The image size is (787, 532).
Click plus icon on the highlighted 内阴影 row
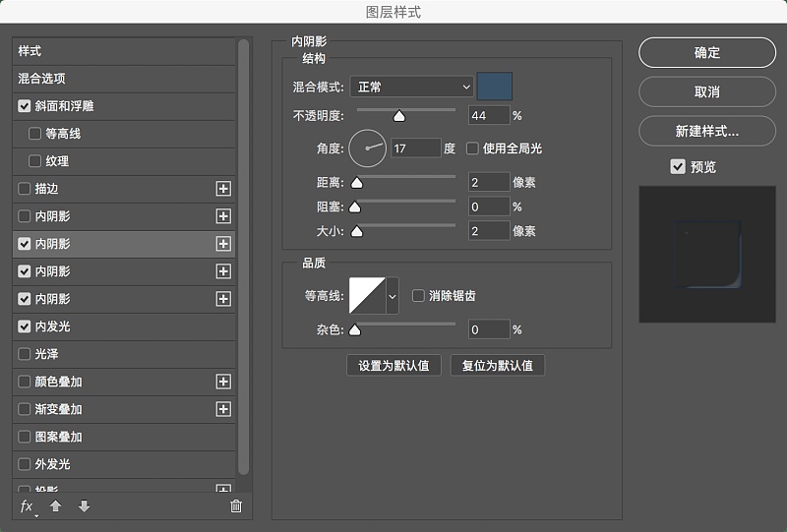223,244
